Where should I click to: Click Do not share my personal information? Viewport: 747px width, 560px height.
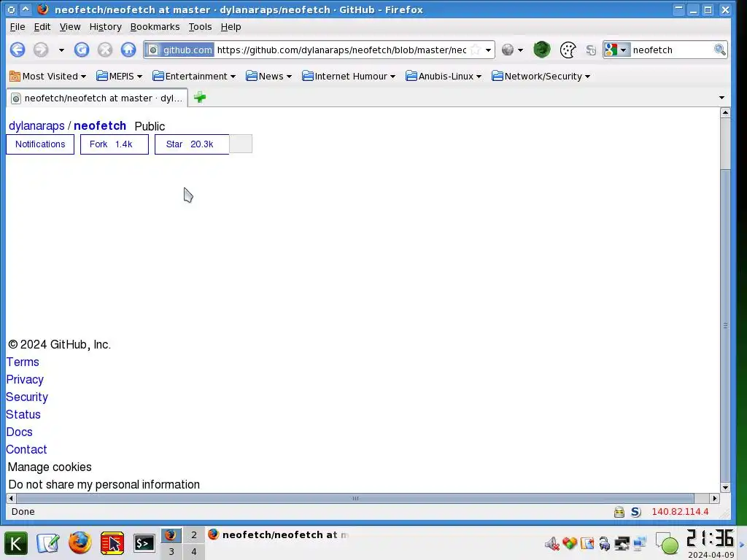point(104,484)
